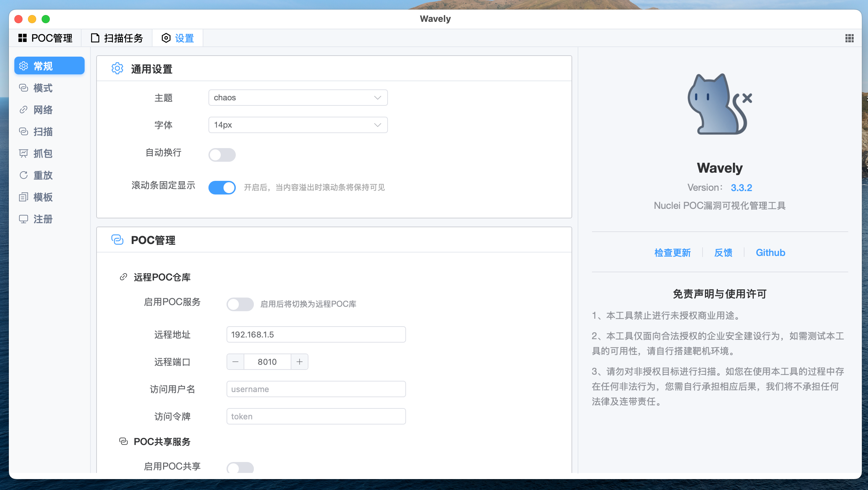Screen dimensions: 868x490
Task: Click the icon beside POC共享服务
Action: point(124,441)
